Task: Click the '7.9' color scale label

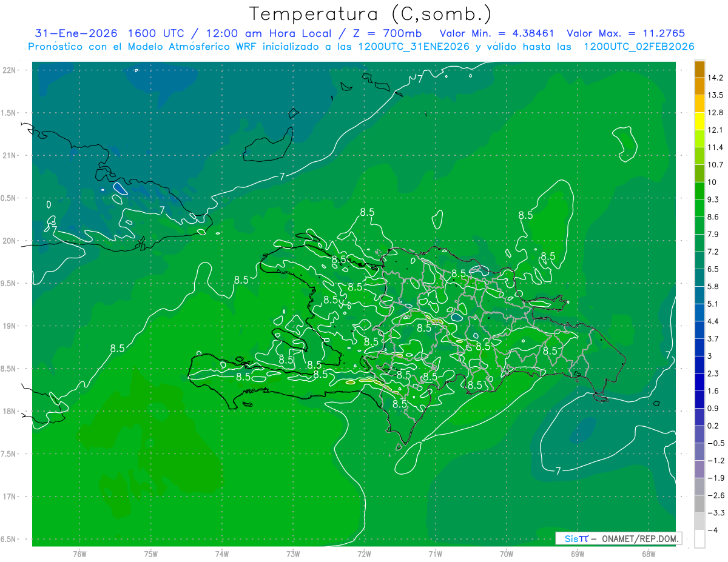Action: click(x=714, y=234)
